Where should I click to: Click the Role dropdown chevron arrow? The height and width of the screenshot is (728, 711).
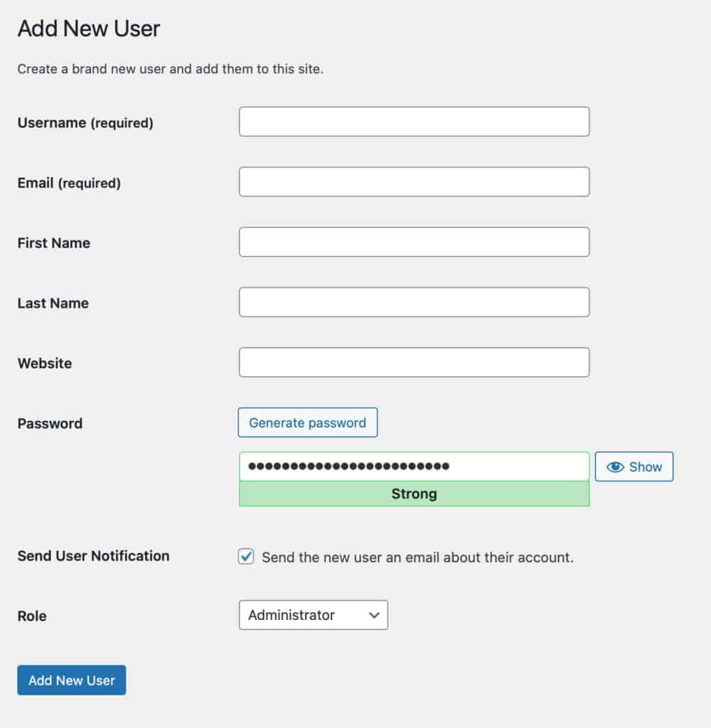click(x=373, y=615)
